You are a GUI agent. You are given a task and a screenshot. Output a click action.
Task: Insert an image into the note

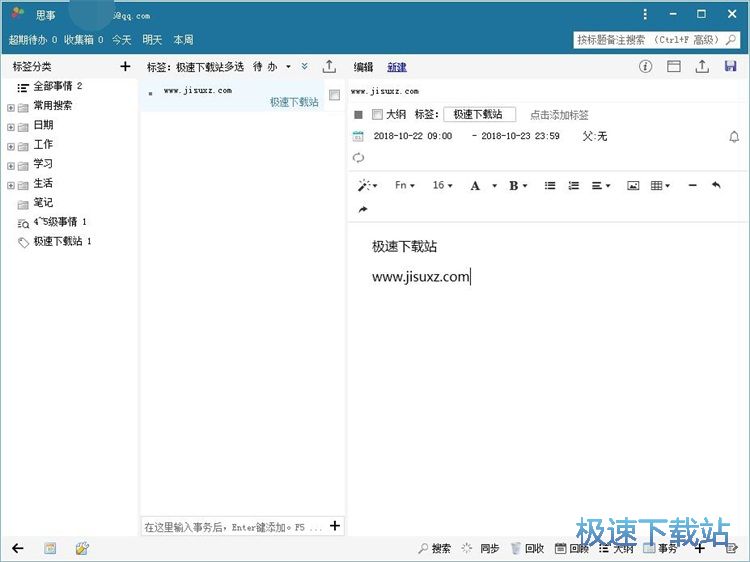click(633, 186)
